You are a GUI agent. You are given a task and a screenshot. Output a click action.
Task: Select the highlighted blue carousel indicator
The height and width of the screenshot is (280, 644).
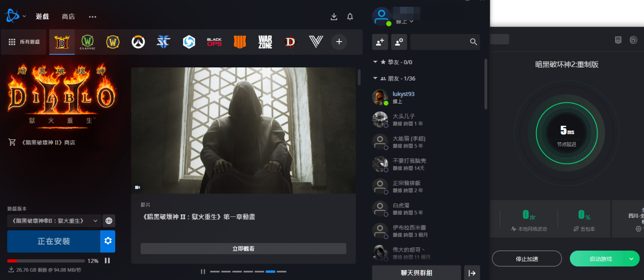[270, 271]
